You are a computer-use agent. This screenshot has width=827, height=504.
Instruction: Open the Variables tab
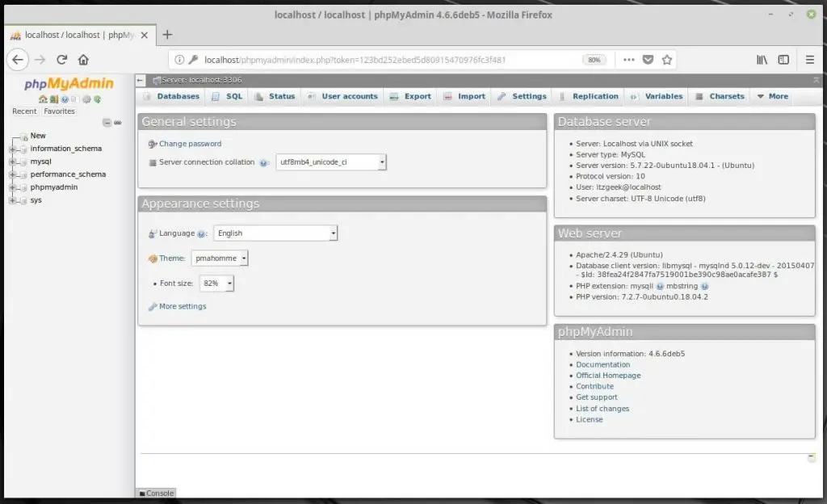(657, 96)
